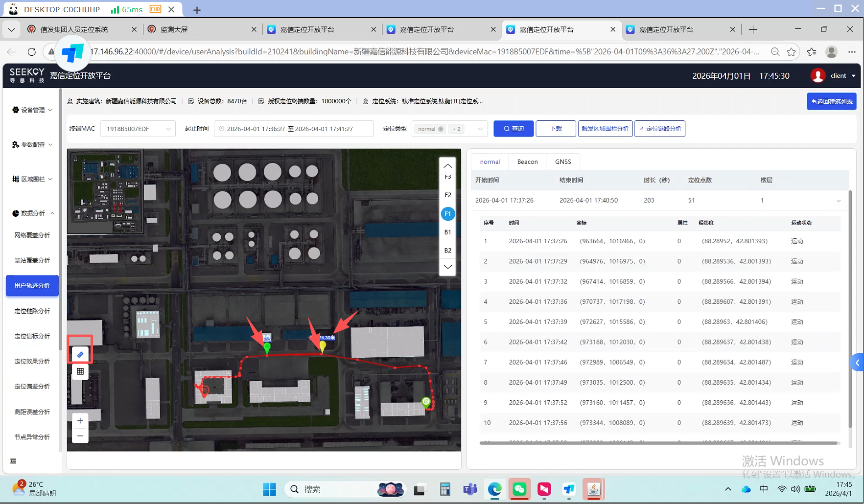Remove the normal tag from positioning type
The width and height of the screenshot is (864, 504).
click(x=441, y=129)
